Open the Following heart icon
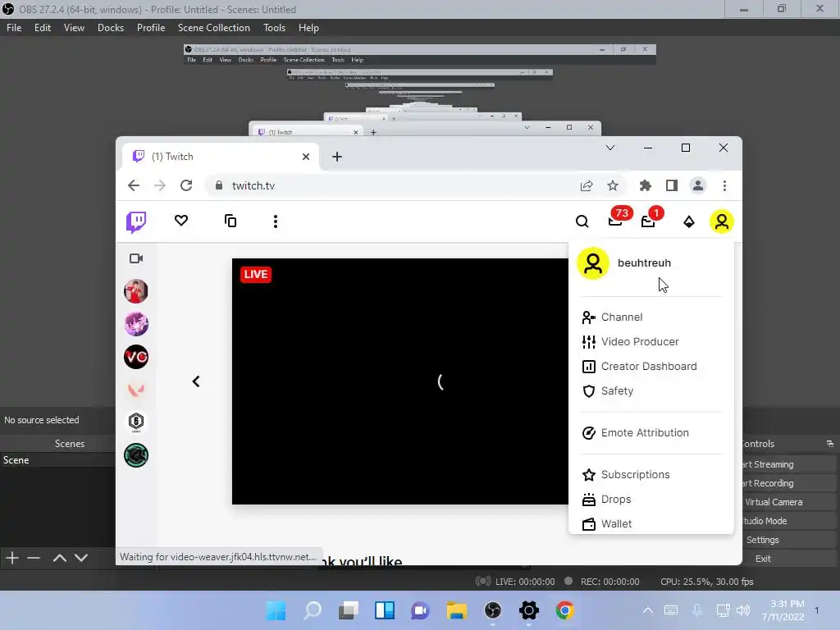840x630 pixels. point(181,220)
